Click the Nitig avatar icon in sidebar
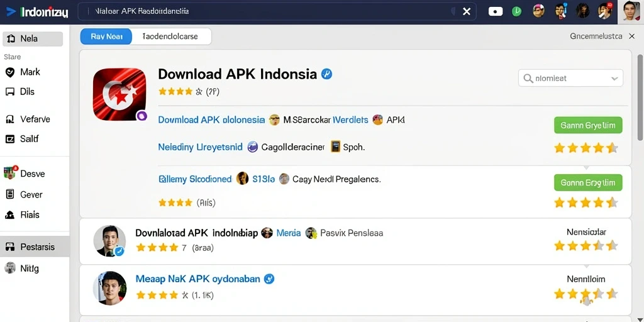The width and height of the screenshot is (644, 322). [x=10, y=268]
